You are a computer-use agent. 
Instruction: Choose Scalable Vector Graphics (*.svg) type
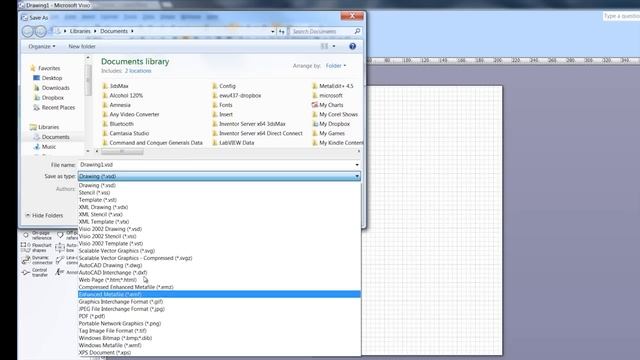[220, 251]
